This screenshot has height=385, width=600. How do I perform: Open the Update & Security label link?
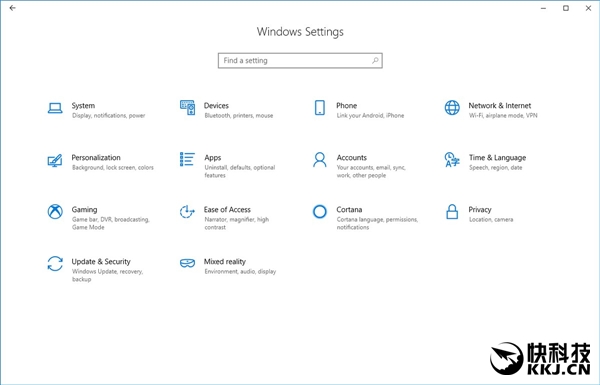pyautogui.click(x=101, y=261)
